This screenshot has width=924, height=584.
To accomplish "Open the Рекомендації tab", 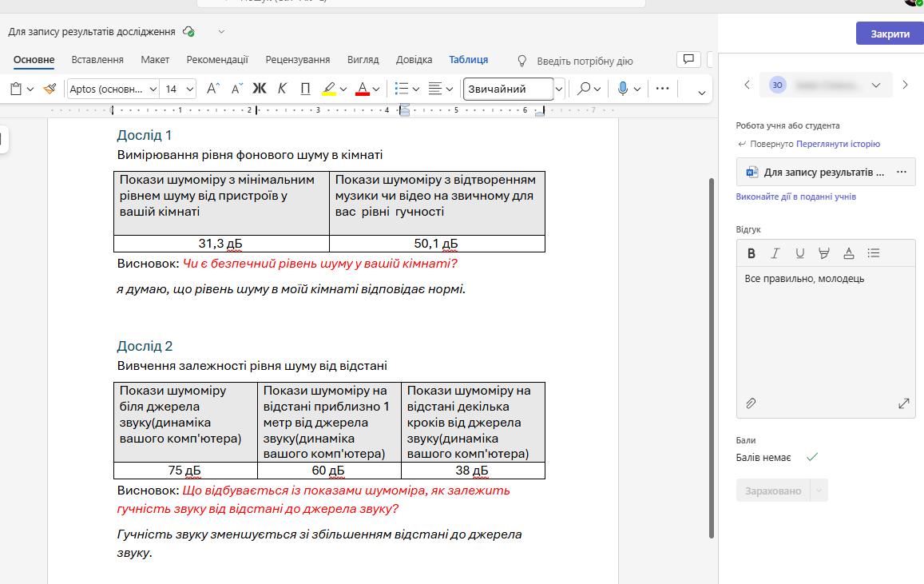I will tap(217, 60).
